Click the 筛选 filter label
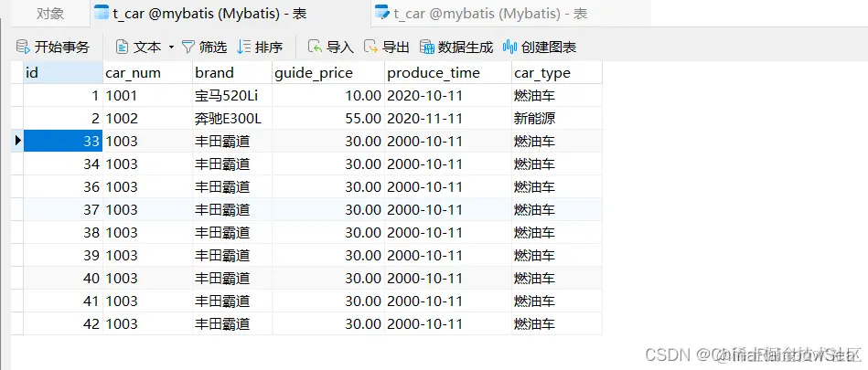 (213, 47)
